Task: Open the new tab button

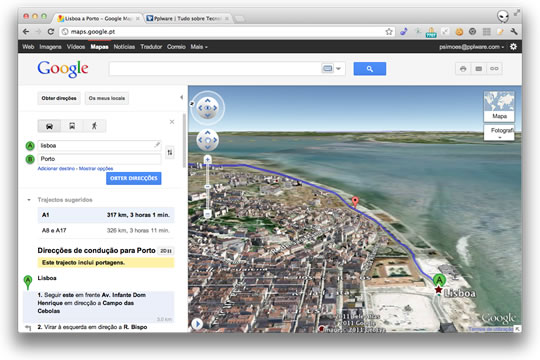Action: 239,19
